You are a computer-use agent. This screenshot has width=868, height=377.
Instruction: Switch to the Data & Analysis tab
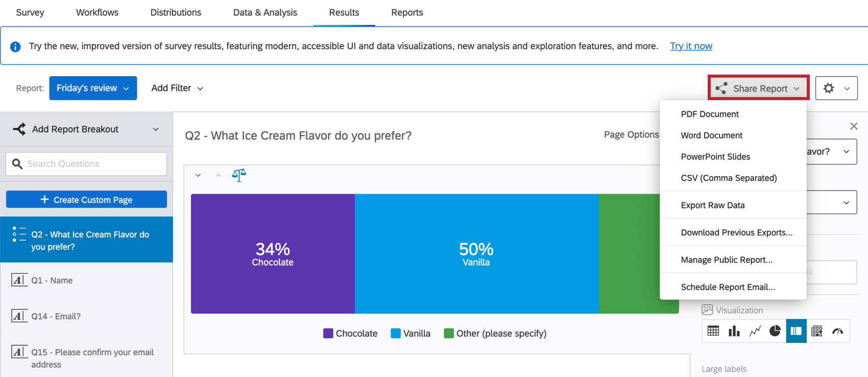pyautogui.click(x=265, y=12)
